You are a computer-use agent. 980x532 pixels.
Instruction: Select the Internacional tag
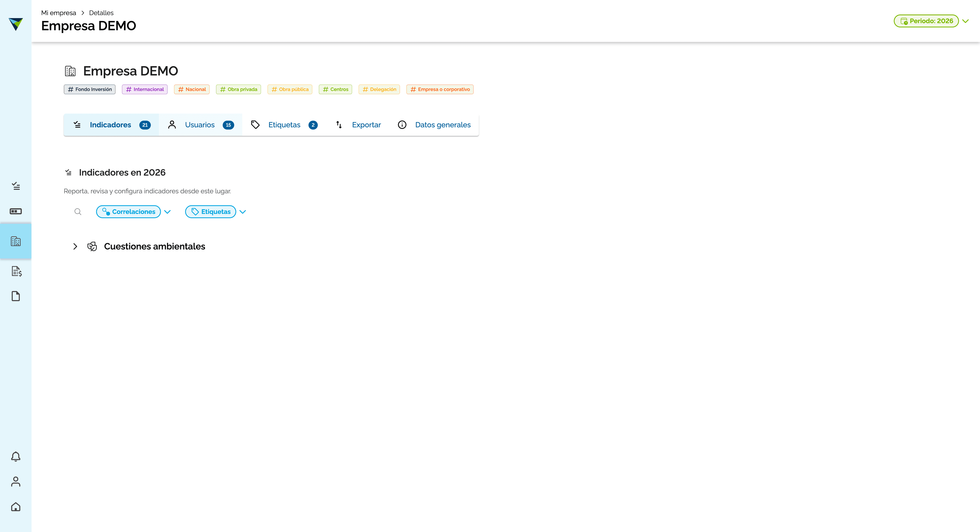tap(144, 89)
